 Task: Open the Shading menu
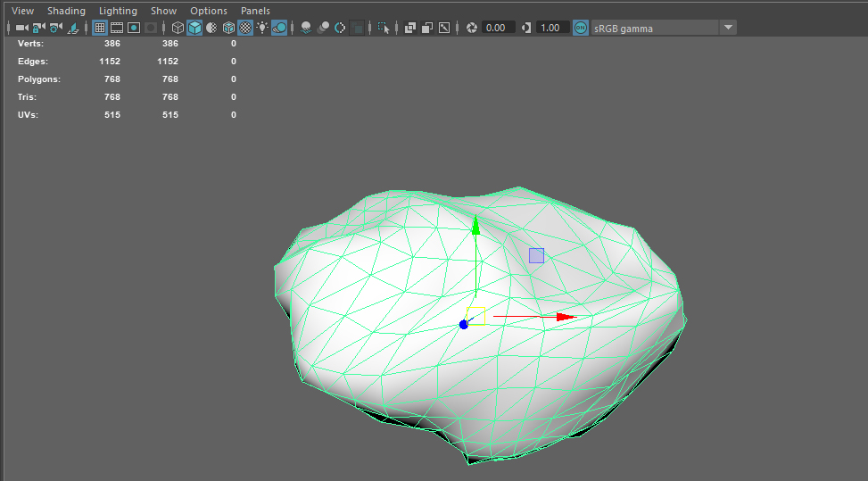[66, 11]
